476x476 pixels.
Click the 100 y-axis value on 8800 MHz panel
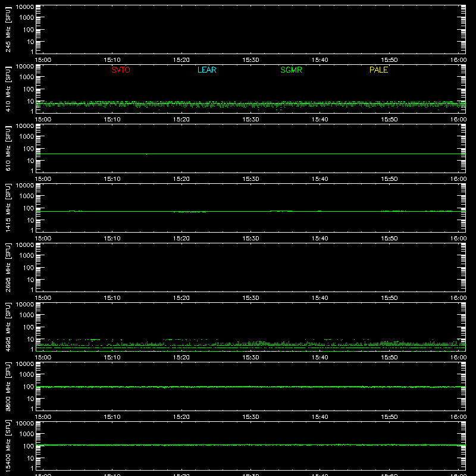click(29, 387)
